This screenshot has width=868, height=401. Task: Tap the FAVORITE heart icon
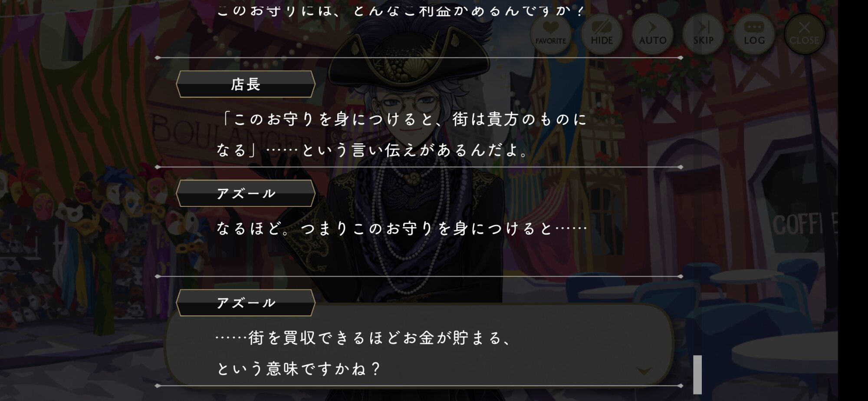coord(551,34)
